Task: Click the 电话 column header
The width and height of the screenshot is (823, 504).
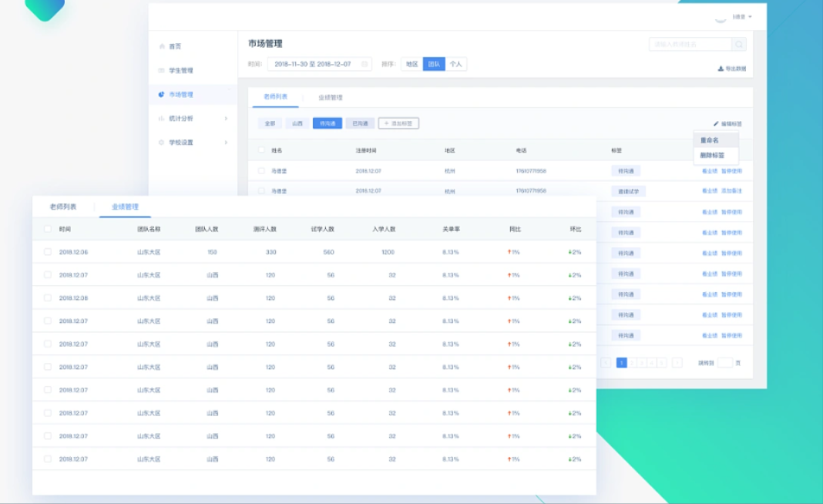Action: [521, 151]
